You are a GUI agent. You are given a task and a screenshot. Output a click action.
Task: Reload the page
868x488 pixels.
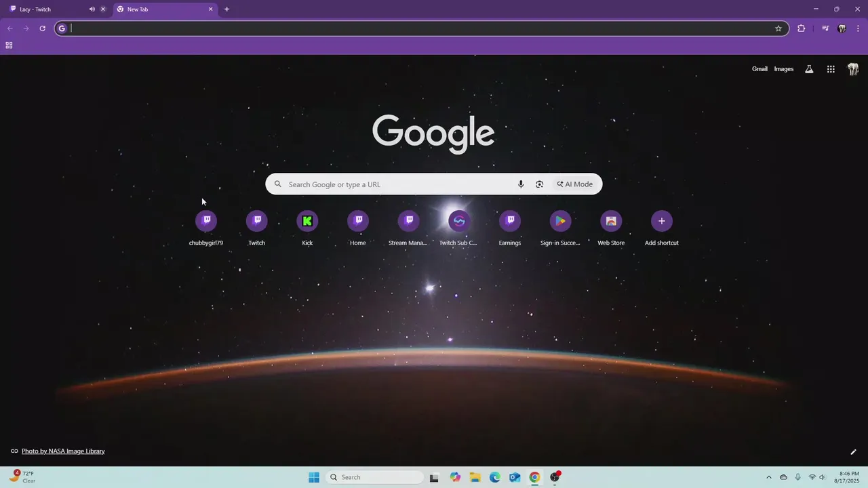click(42, 28)
